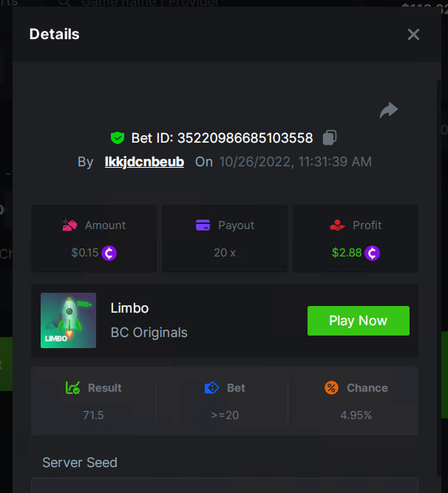This screenshot has width=448, height=493.
Task: Click the BC Originals provider label
Action: [x=149, y=332]
